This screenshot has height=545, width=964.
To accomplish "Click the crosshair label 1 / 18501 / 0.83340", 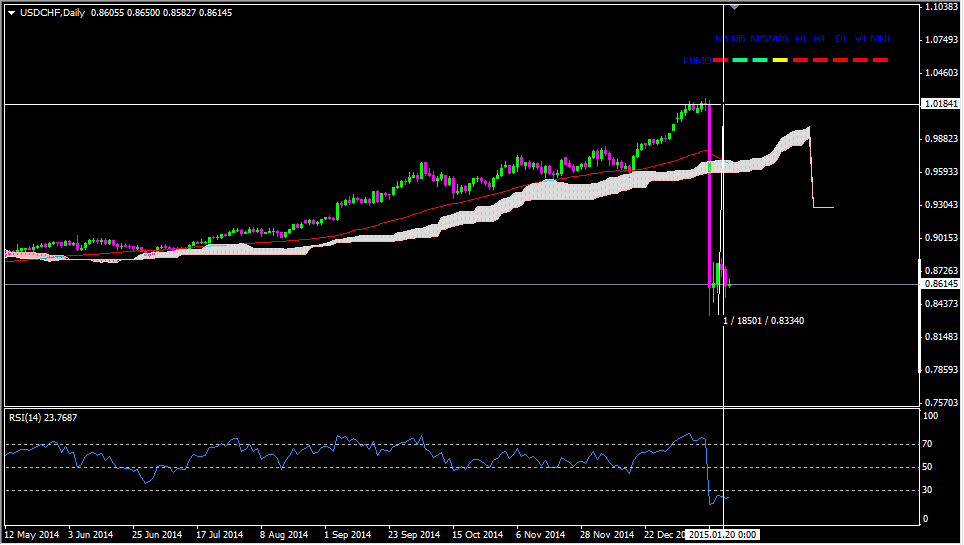I will tap(764, 321).
